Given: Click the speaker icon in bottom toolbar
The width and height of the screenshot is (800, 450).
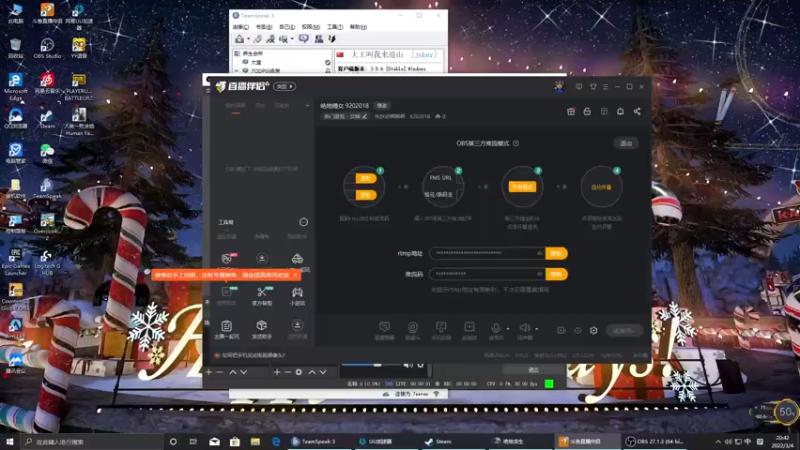Looking at the screenshot, I should [x=524, y=328].
